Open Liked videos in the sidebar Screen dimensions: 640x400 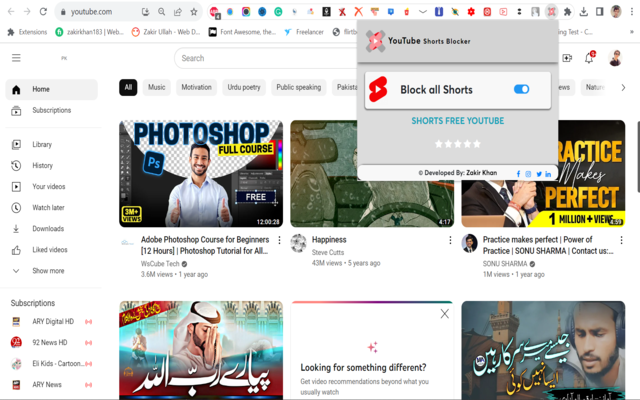point(51,249)
